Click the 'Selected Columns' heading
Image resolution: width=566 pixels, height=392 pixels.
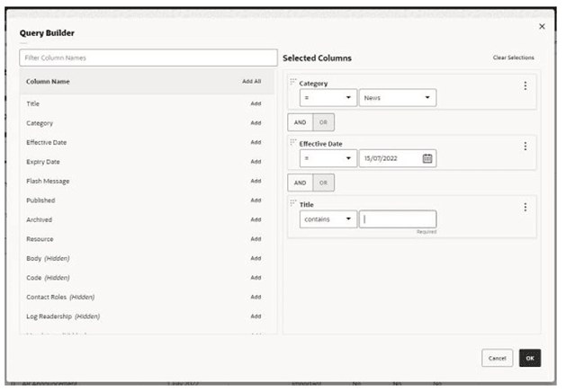tap(317, 58)
